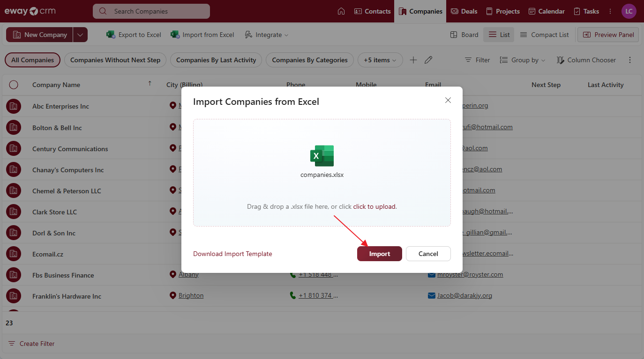Viewport: 644px width, 359px height.
Task: Click the mroyster@royster.com email link
Action: pyautogui.click(x=470, y=275)
